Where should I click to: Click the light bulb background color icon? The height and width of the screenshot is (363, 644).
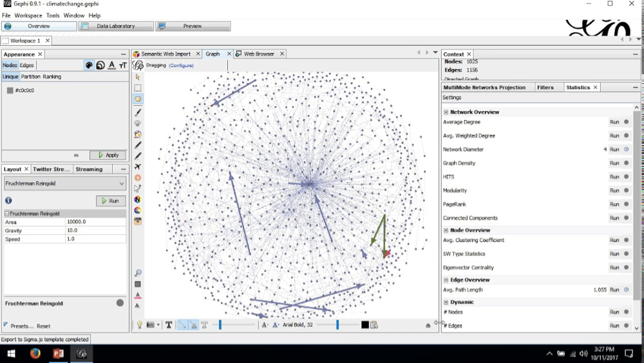coord(139,325)
